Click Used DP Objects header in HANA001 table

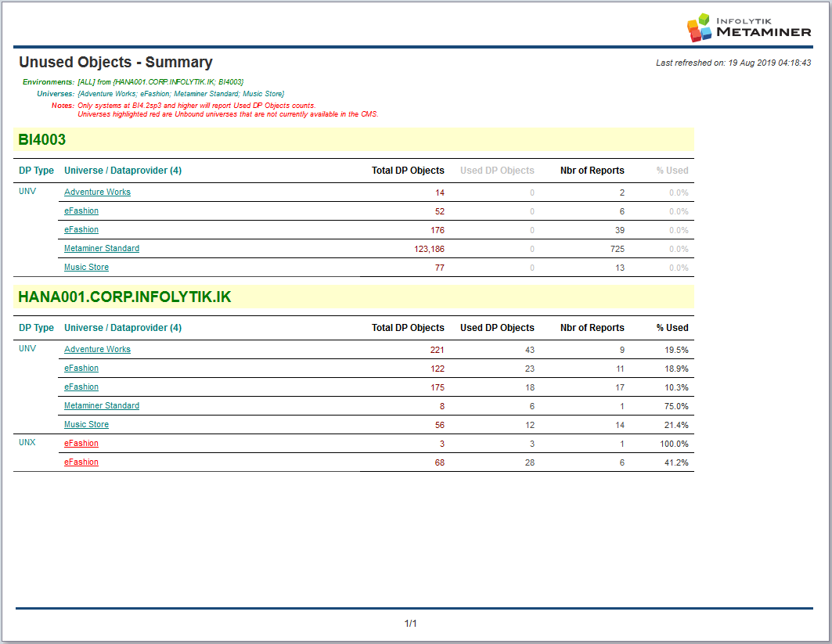(x=497, y=328)
